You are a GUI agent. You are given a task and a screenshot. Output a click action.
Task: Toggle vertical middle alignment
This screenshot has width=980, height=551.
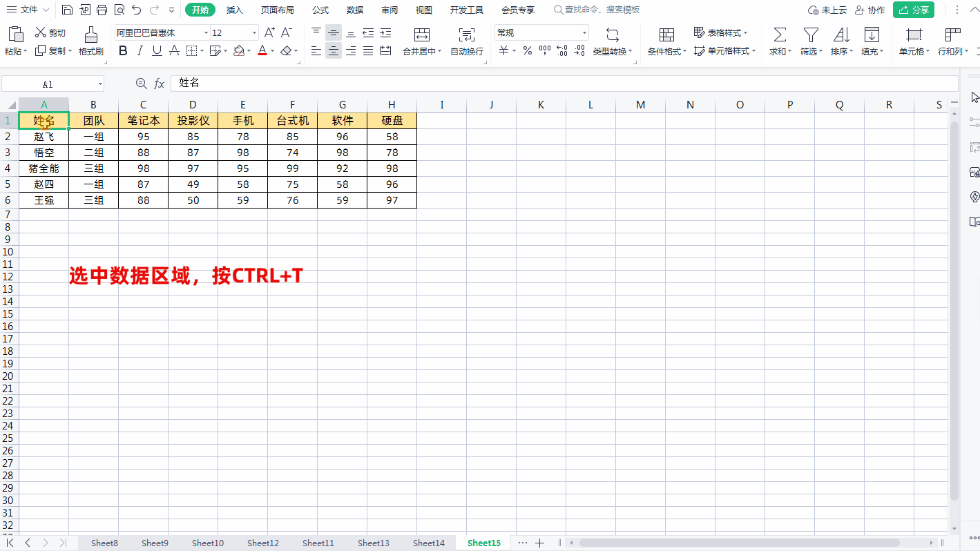[334, 32]
